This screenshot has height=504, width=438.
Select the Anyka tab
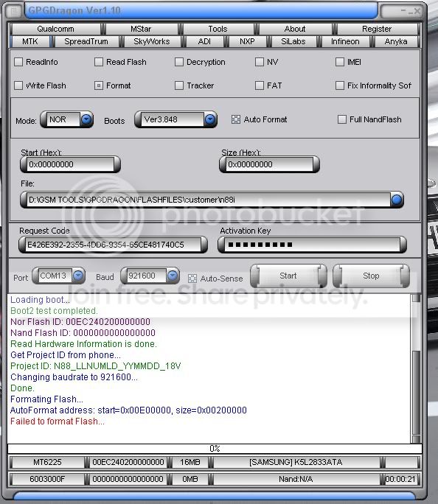coord(396,41)
